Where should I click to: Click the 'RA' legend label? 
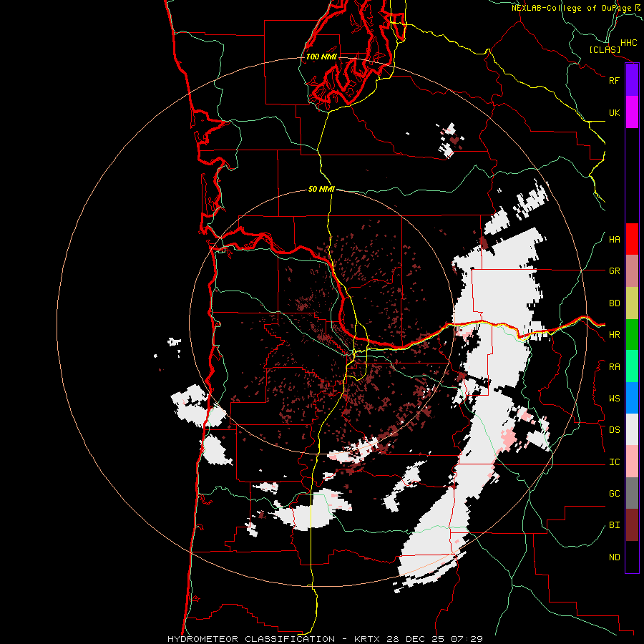(614, 367)
